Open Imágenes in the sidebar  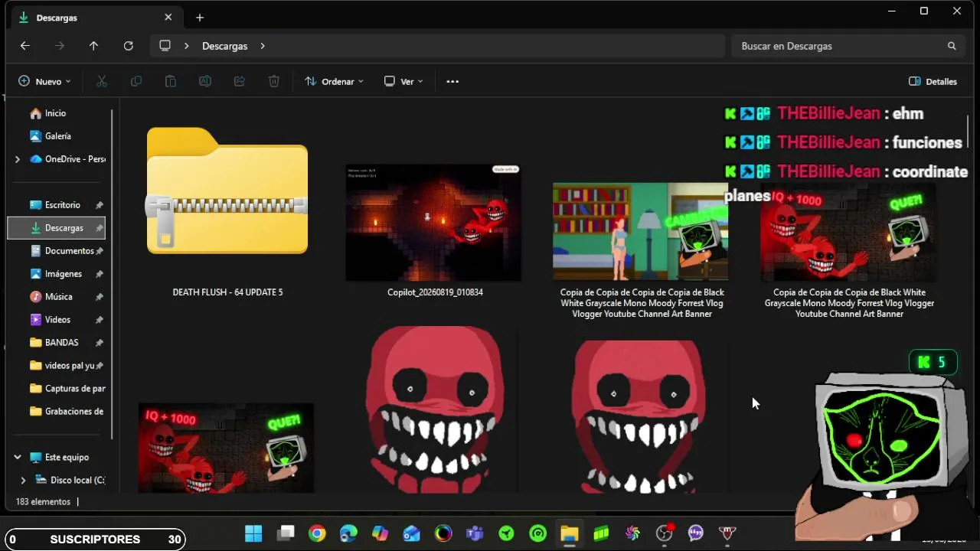[56, 274]
